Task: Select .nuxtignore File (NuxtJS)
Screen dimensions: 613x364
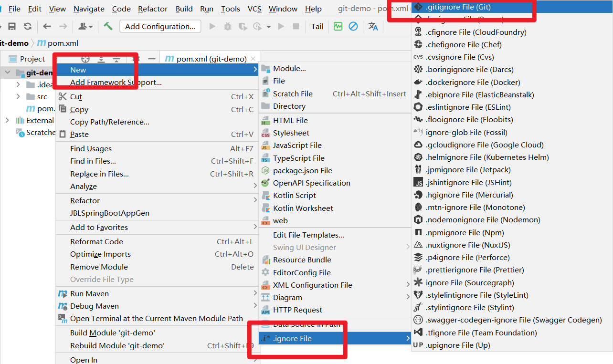Action: tap(511, 245)
